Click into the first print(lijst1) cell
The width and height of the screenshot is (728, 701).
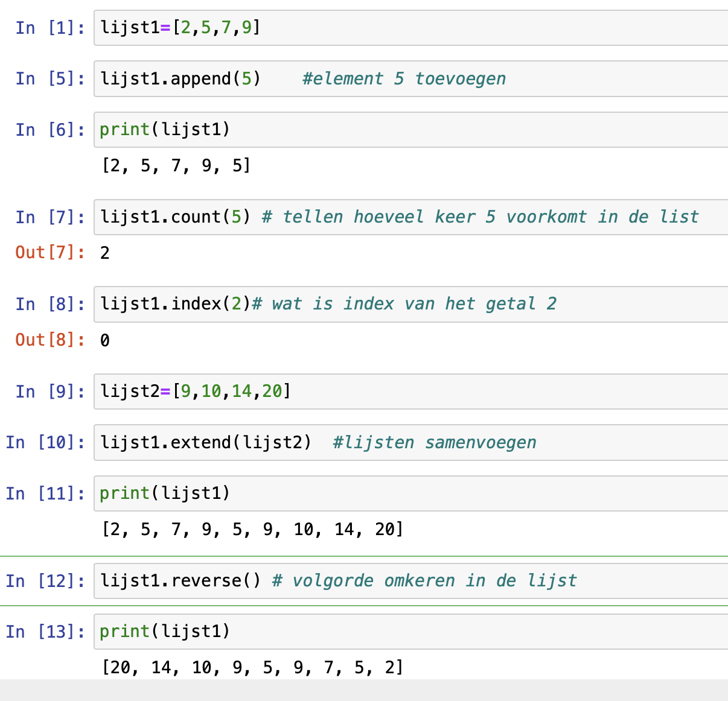pos(410,130)
